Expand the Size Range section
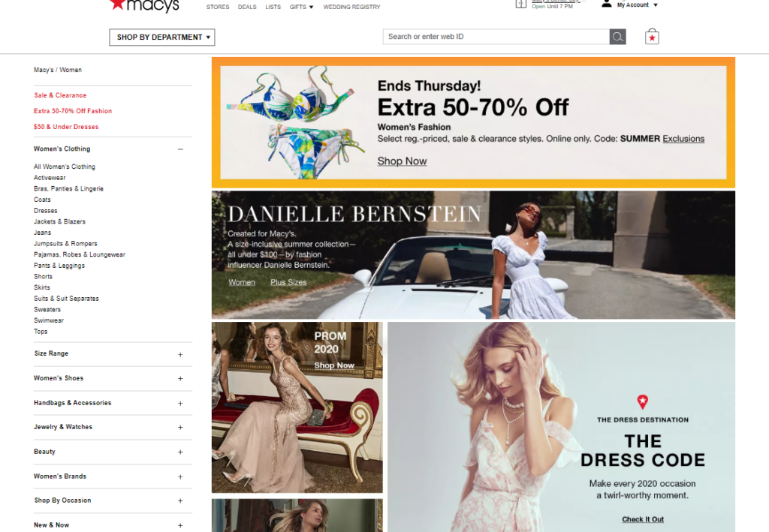 [180, 354]
